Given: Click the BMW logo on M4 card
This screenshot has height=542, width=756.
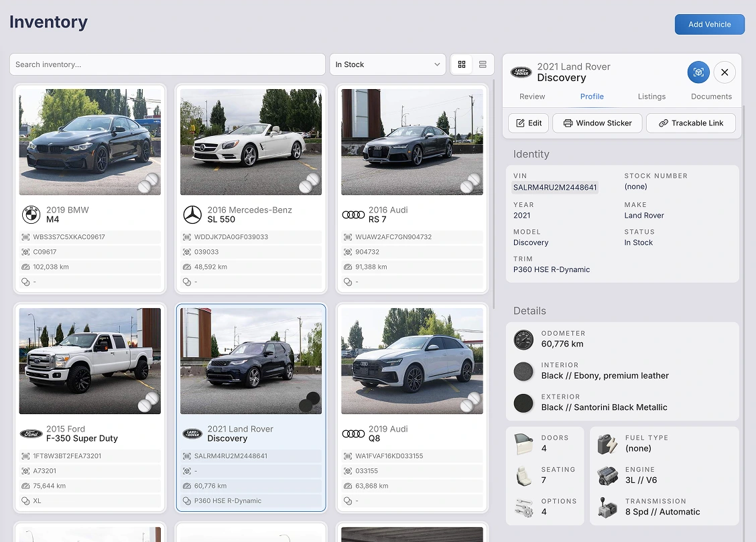Looking at the screenshot, I should (x=31, y=214).
